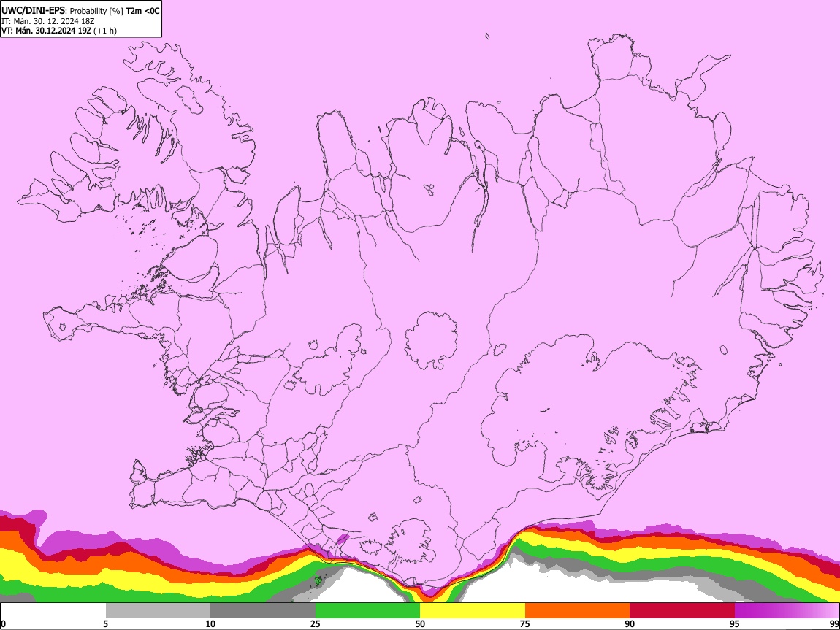Click the 'IT: Mán. 30. 12. 2024 18Z' line
This screenshot has height=630, width=840.
click(x=48, y=21)
